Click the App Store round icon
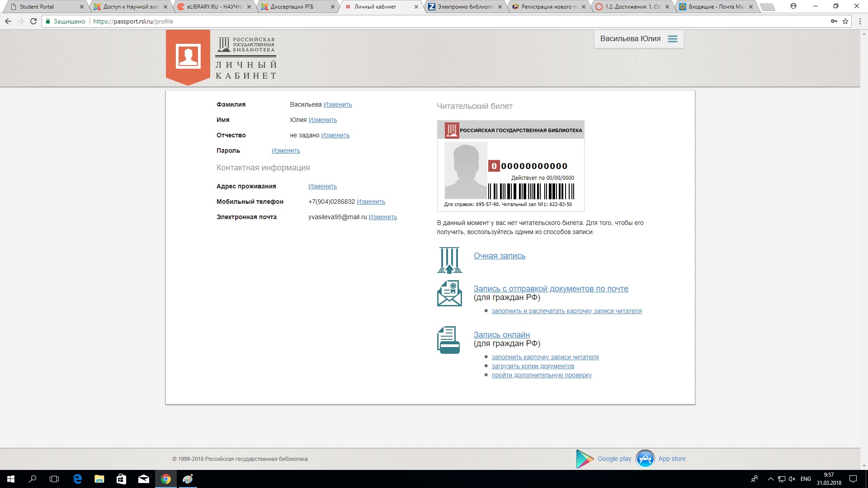 pos(645,459)
